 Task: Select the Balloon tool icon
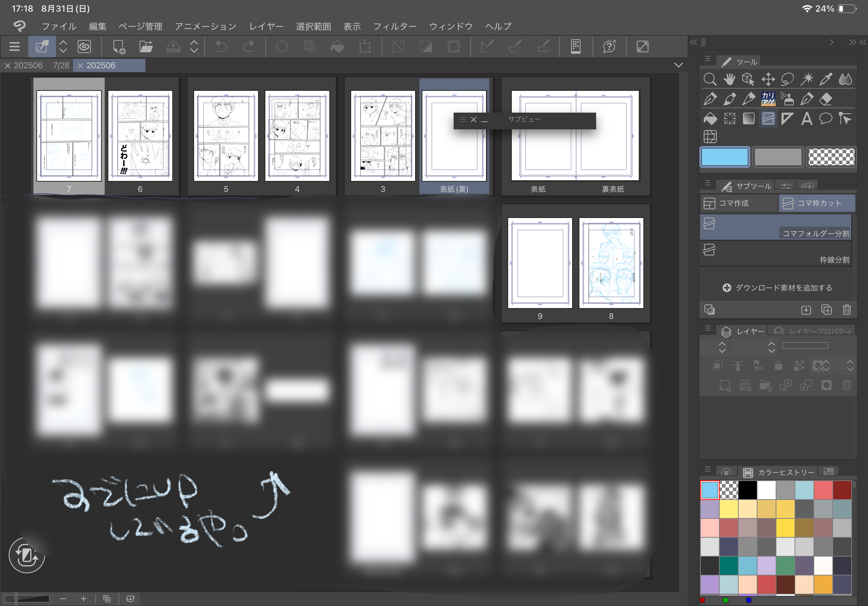pyautogui.click(x=826, y=119)
